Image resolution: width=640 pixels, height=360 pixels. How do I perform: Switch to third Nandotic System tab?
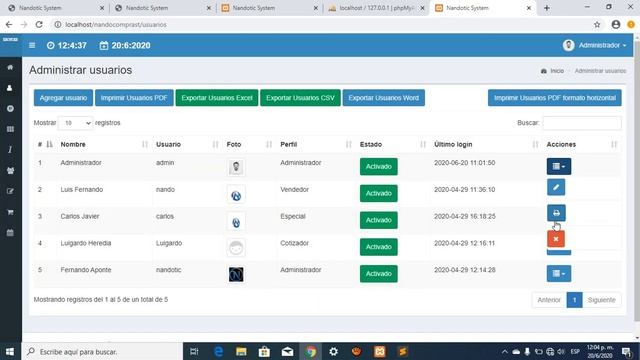[269, 8]
